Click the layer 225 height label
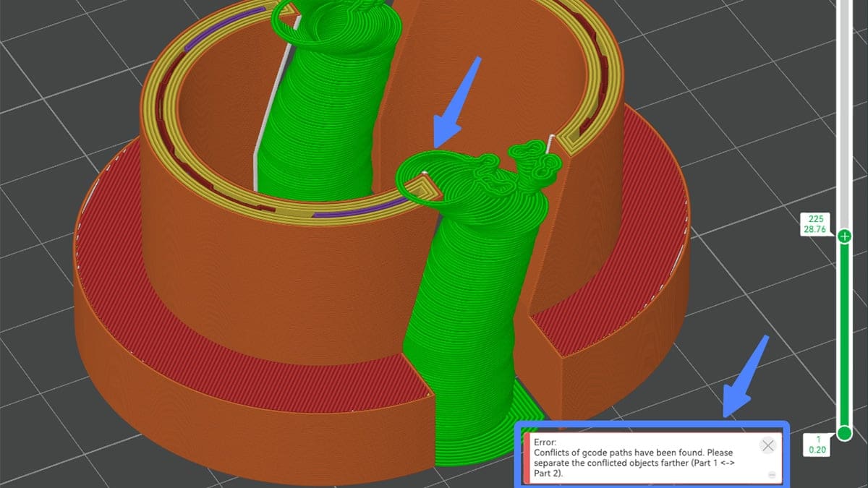Screen dimensions: 868x488 point(816,224)
